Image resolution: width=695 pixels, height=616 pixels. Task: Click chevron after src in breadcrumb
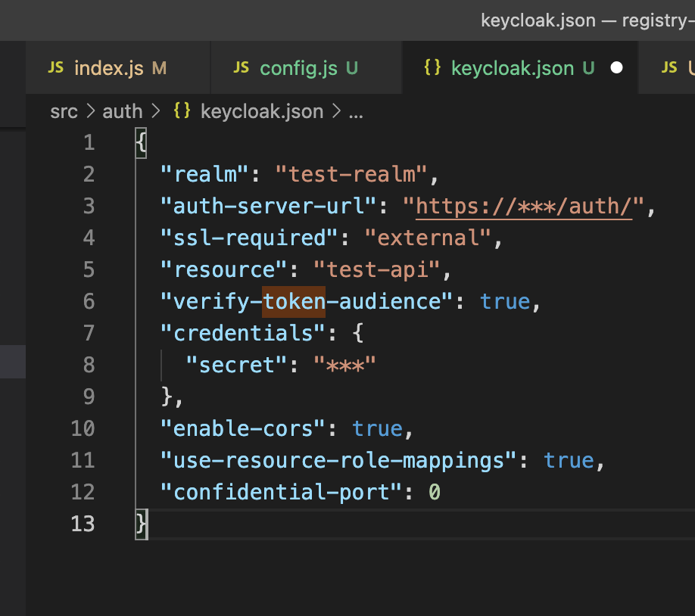[x=90, y=111]
